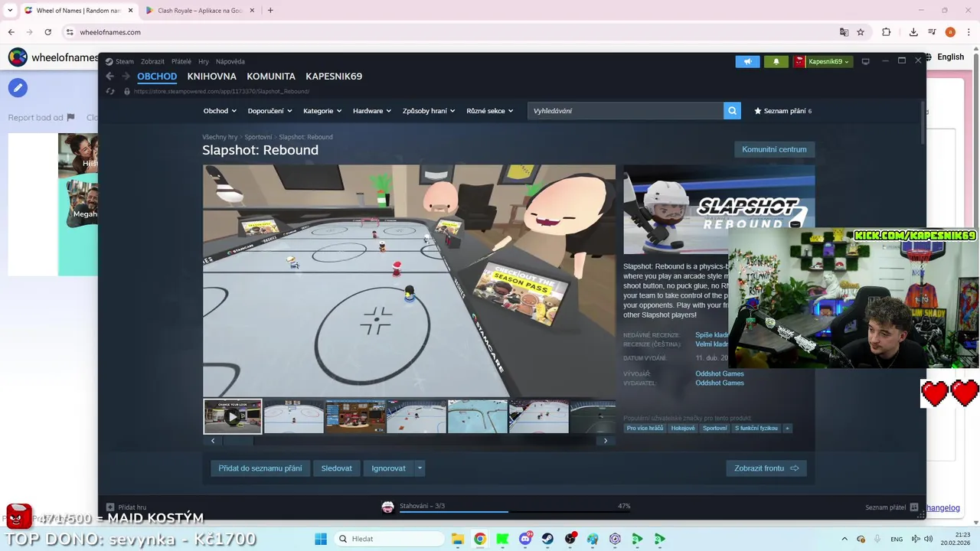Open Seznam přání wishlist link
This screenshot has width=980, height=551.
783,111
